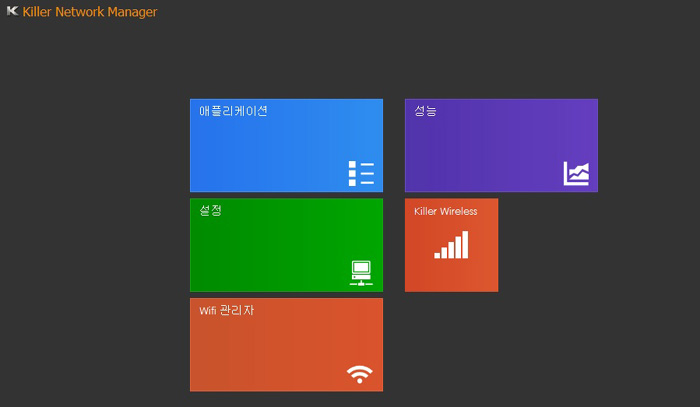This screenshot has width=700, height=407.
Task: Open the 애플리케이션 tile label
Action: tap(233, 111)
